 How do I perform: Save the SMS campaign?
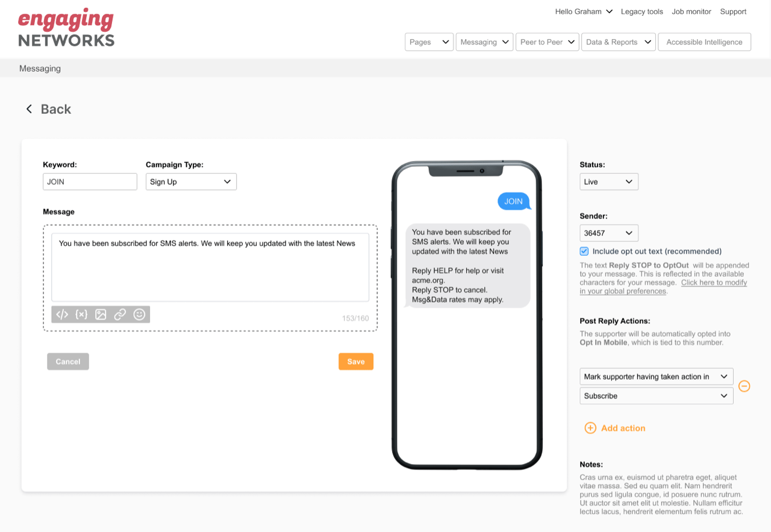pos(355,361)
